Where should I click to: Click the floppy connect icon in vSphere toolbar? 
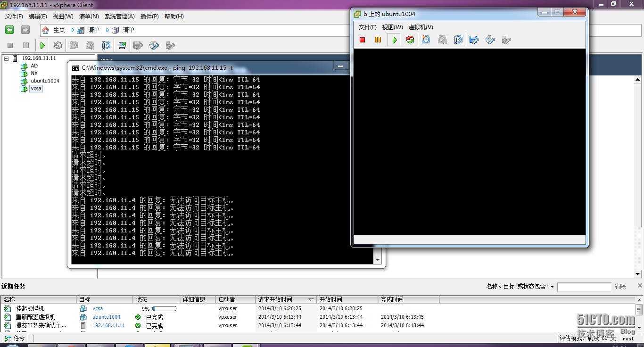138,45
